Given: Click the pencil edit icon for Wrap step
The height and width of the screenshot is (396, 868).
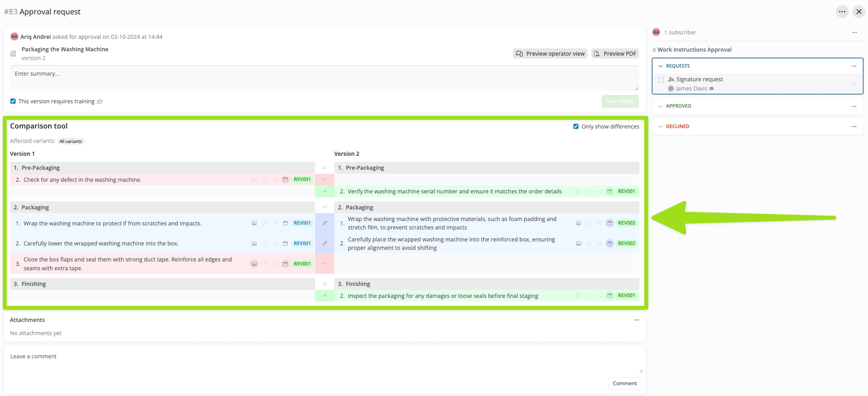Looking at the screenshot, I should [324, 223].
